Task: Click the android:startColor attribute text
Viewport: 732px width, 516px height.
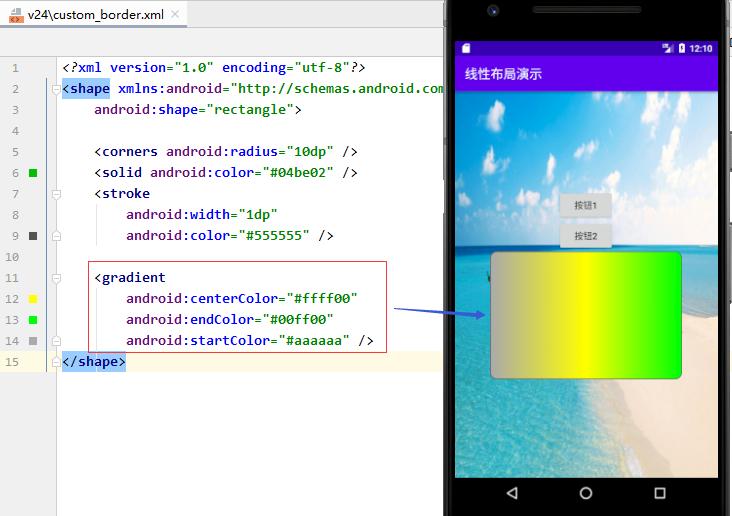Action: pos(198,341)
